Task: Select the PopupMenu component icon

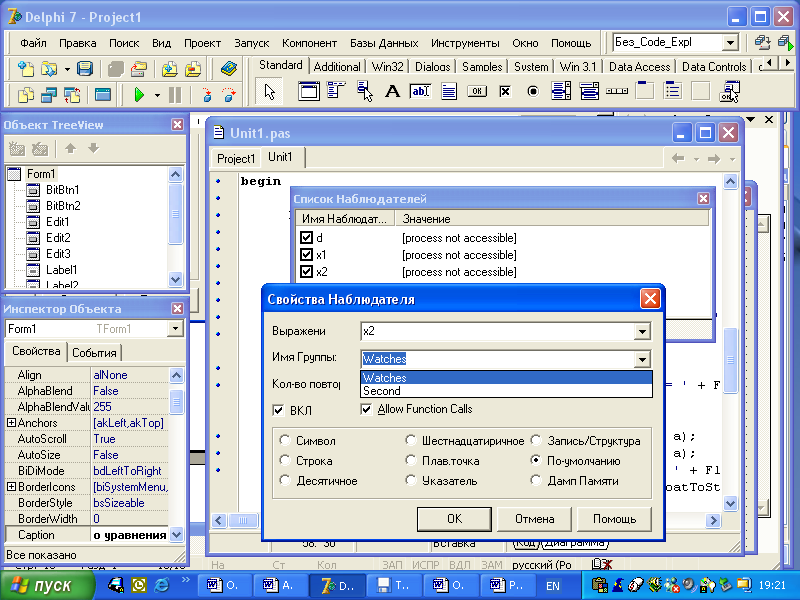Action: (x=364, y=92)
